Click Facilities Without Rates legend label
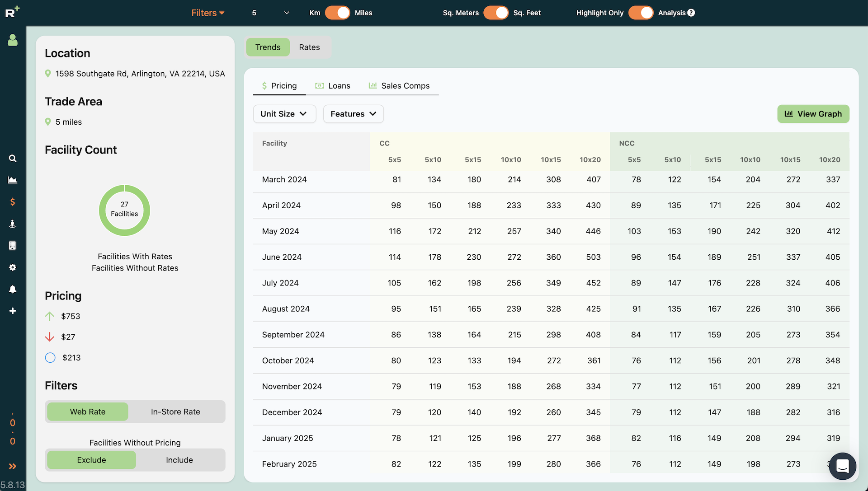The image size is (868, 491). tap(135, 268)
